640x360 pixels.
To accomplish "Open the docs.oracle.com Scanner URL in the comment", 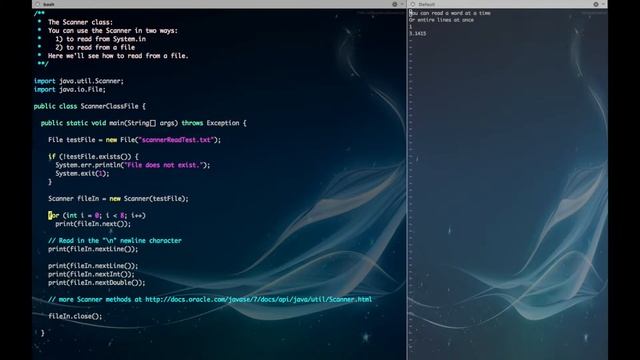I will (x=258, y=299).
